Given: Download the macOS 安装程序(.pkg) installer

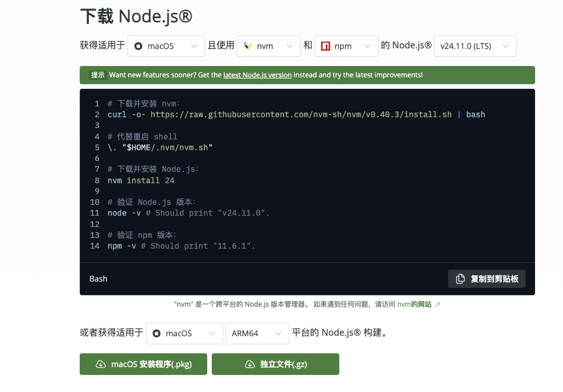Looking at the screenshot, I should [143, 364].
